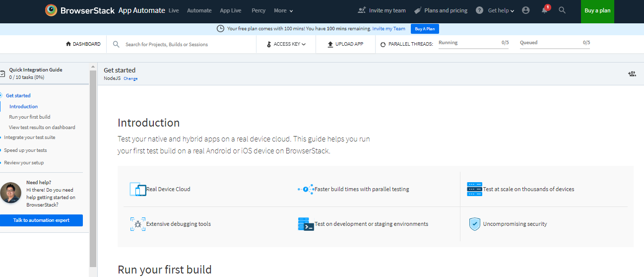The height and width of the screenshot is (277, 644).
Task: Click the Need help? text
Action: click(x=39, y=183)
